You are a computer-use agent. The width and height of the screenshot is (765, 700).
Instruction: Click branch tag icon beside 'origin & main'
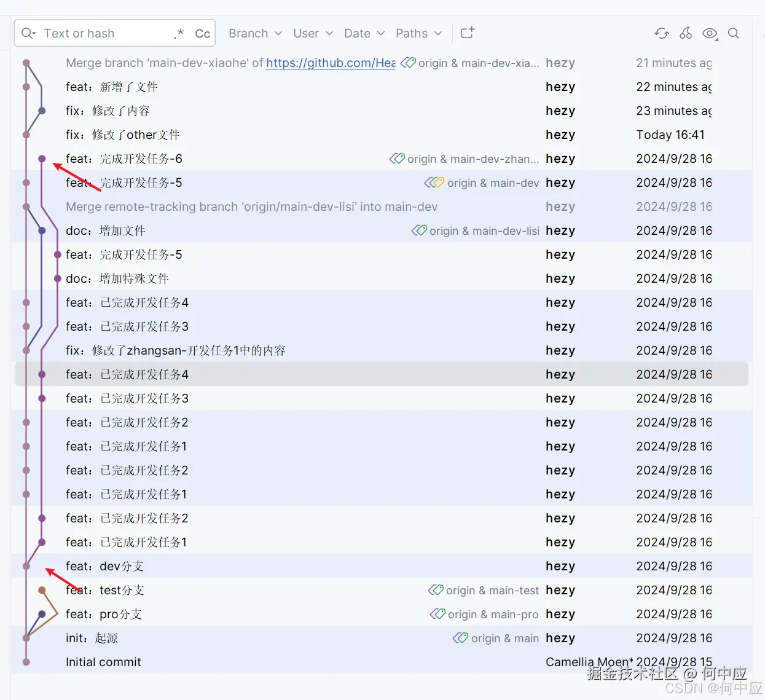click(x=460, y=638)
